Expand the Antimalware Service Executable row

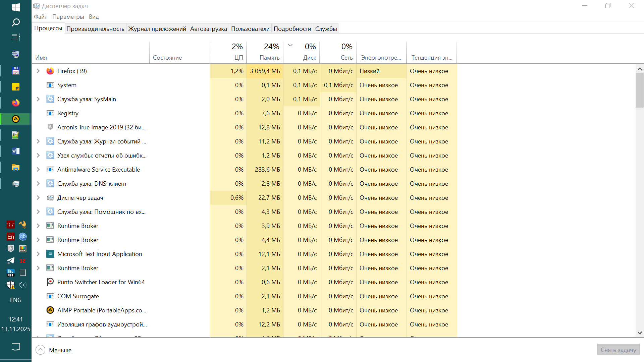[x=38, y=170]
